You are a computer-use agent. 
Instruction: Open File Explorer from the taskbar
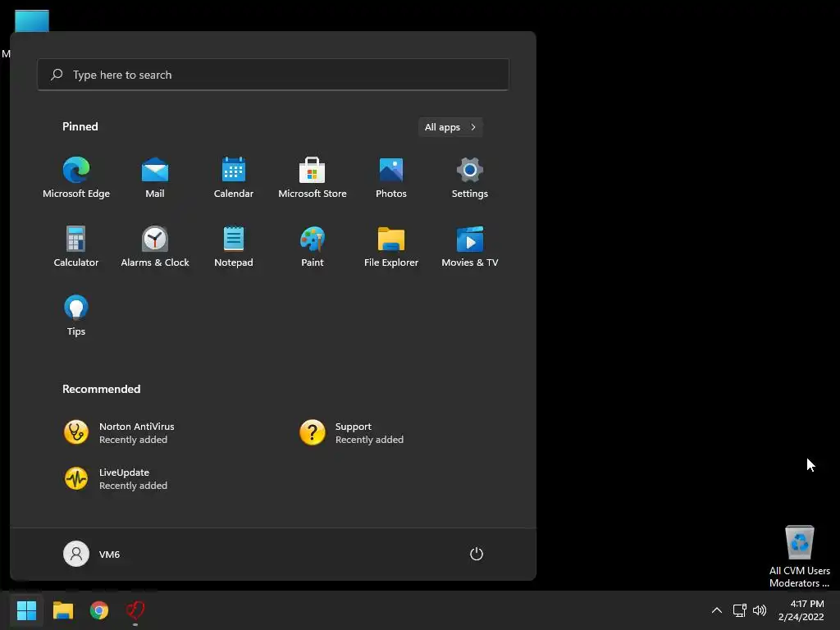pos(62,610)
